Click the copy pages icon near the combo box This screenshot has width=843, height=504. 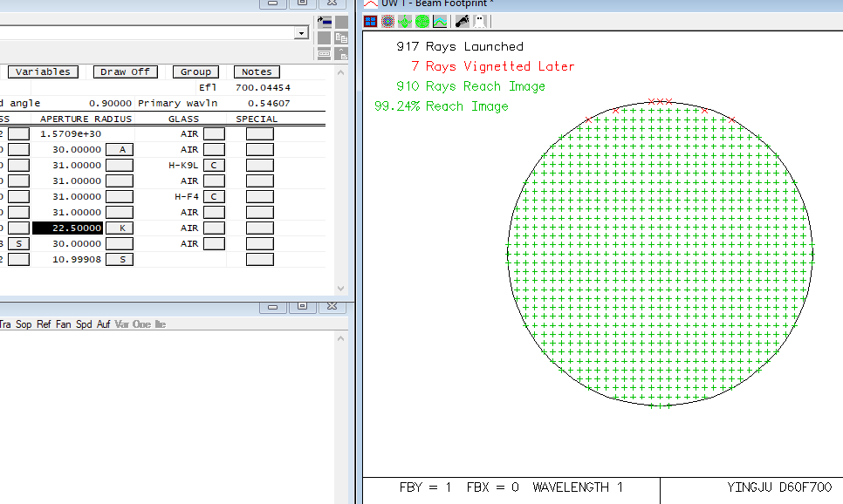pyautogui.click(x=341, y=37)
